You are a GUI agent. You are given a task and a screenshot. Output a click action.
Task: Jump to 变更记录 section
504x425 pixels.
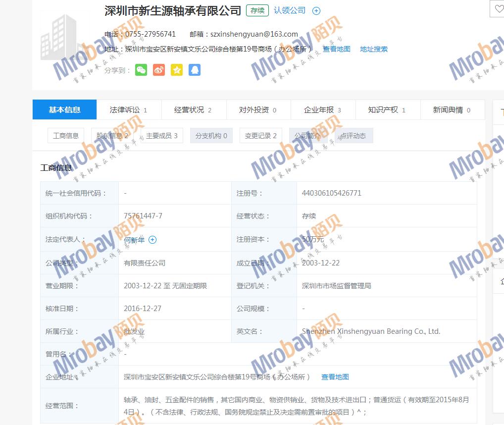click(260, 136)
